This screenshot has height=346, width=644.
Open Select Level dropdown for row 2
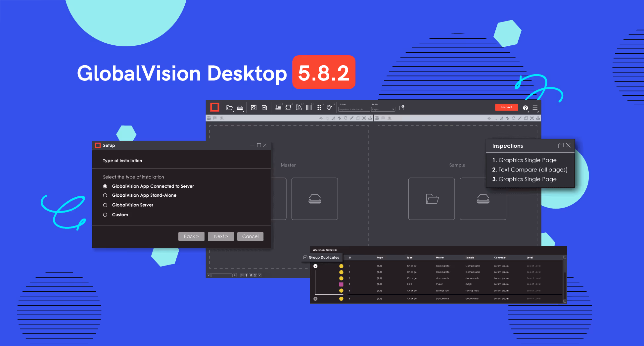[x=533, y=278]
